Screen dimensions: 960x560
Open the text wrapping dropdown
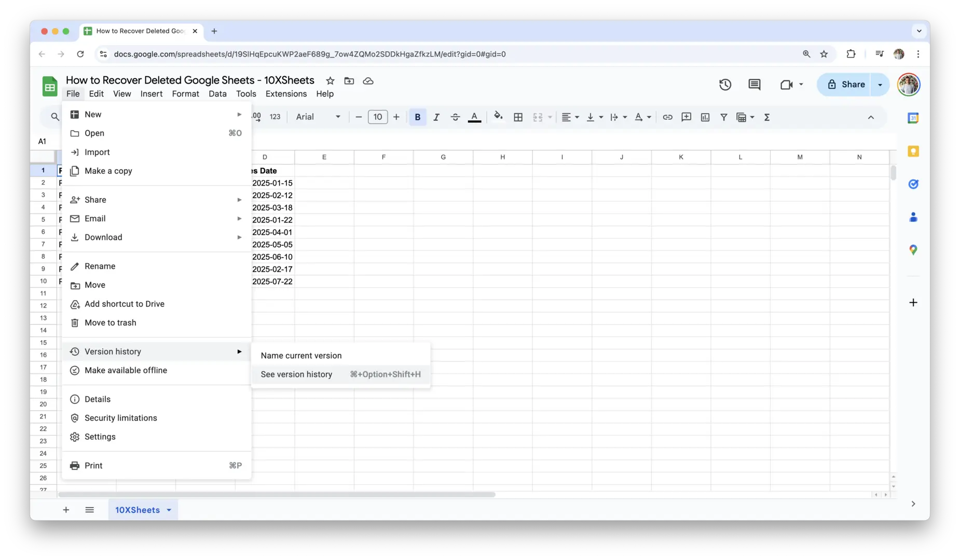point(618,117)
